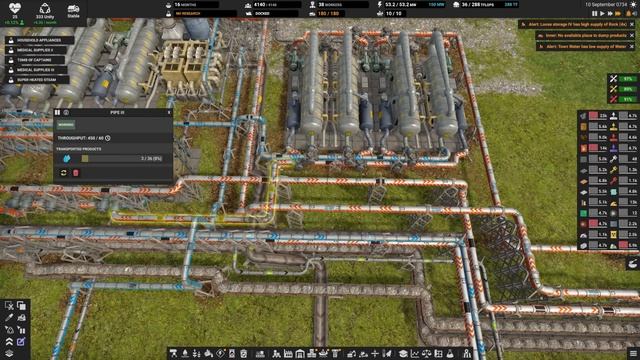The image size is (640, 360).
Task: Click the flip direction arrows icon in Pipe panel
Action: coord(64,173)
